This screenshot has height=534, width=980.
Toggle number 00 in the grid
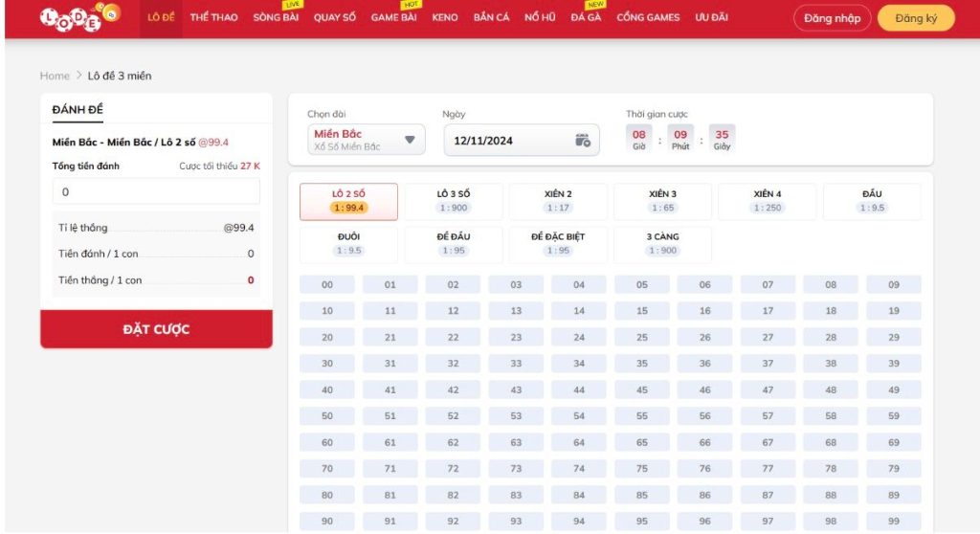[x=327, y=284]
